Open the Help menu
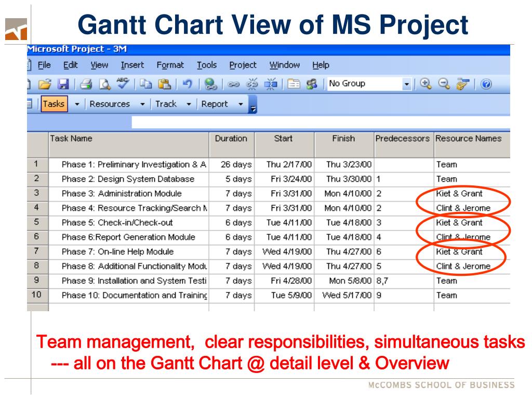The height and width of the screenshot is (399, 532). coord(321,65)
